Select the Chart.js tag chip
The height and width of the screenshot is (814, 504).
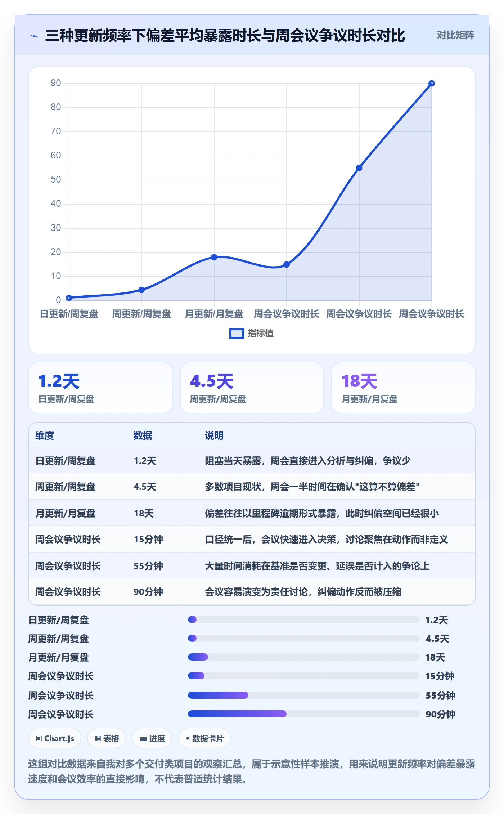click(x=55, y=738)
